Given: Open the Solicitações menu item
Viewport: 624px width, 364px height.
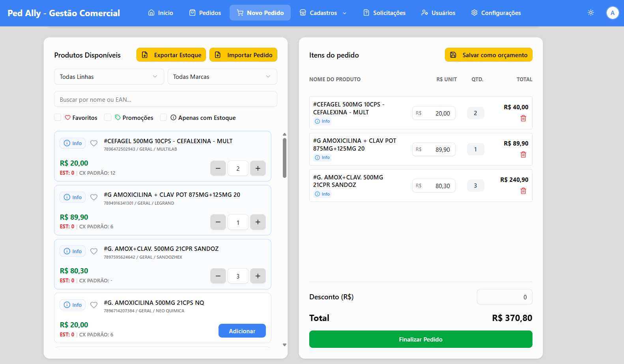Looking at the screenshot, I should pos(384,13).
